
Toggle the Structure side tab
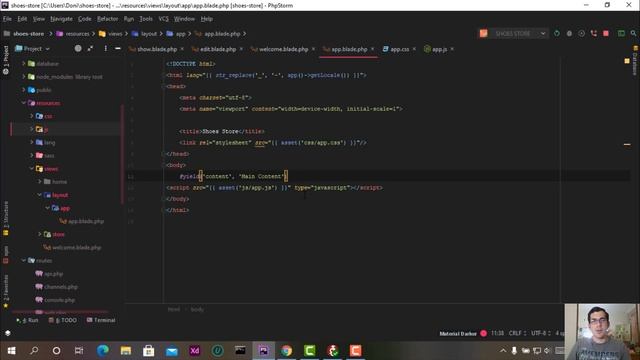[x=6, y=219]
